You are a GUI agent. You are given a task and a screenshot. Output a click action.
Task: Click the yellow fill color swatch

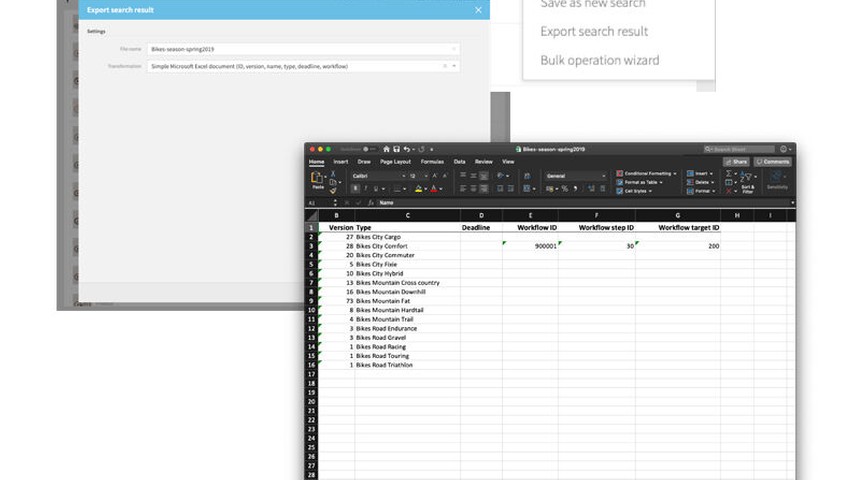point(418,189)
